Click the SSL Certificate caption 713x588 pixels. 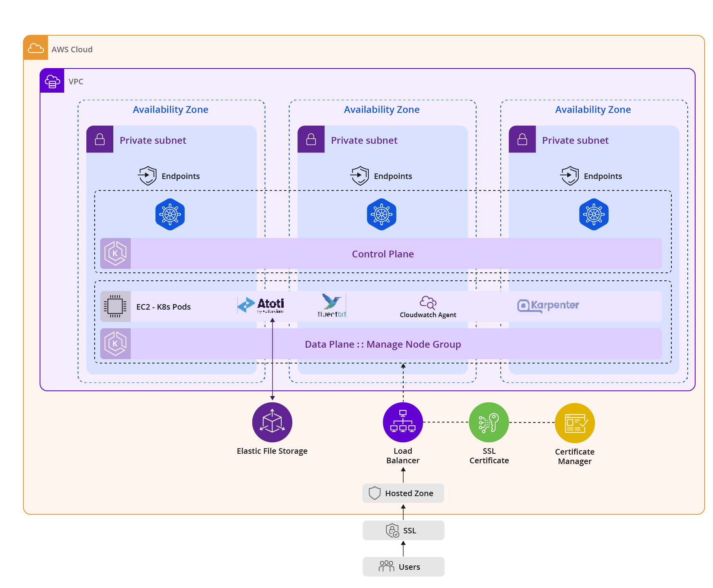[489, 456]
